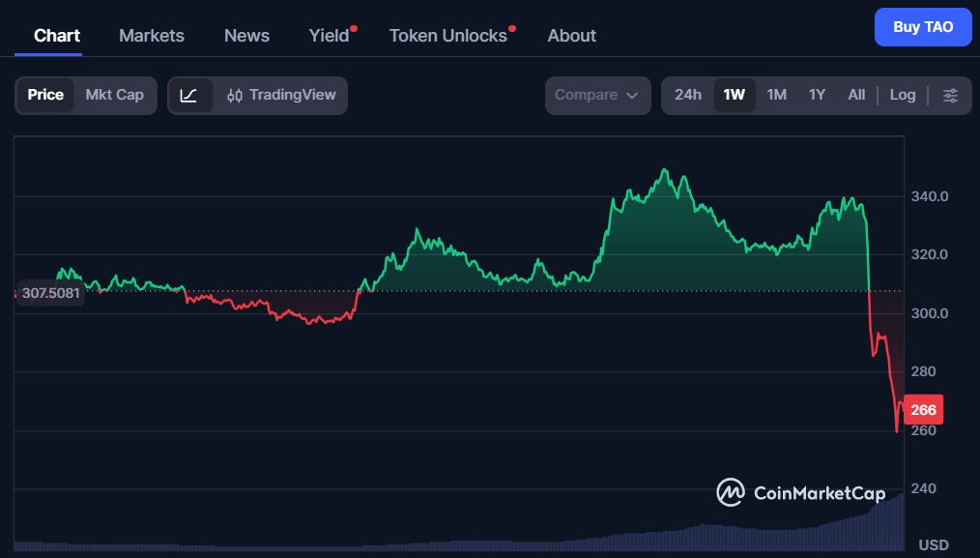Select the 1M time range
980x558 pixels.
point(776,95)
